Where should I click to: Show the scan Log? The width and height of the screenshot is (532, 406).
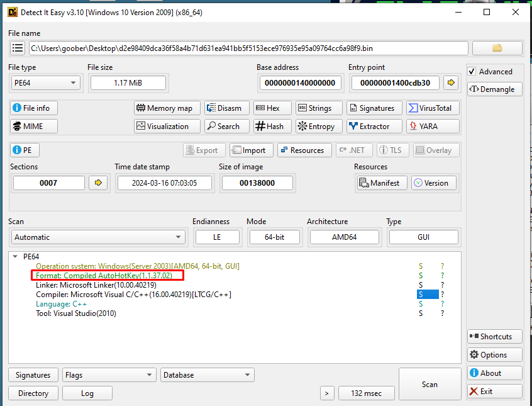click(x=87, y=393)
